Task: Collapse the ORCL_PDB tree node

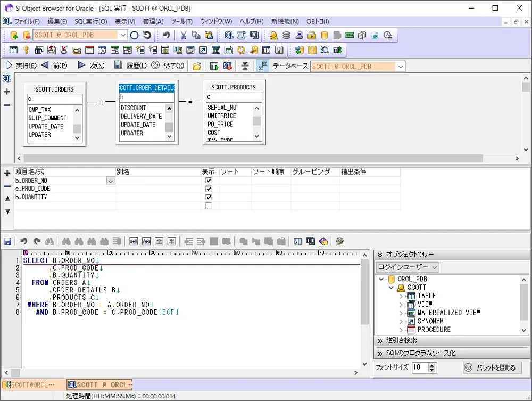Action: [x=381, y=279]
